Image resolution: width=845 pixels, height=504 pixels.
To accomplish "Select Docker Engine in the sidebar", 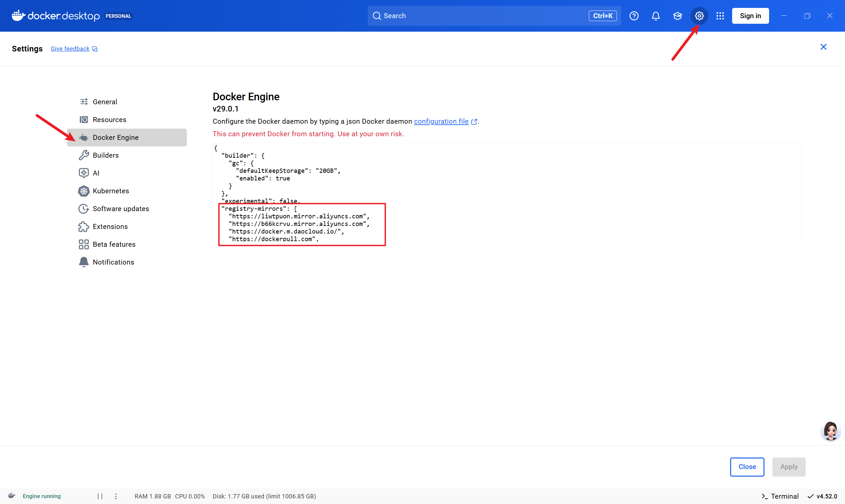I will pyautogui.click(x=127, y=138).
